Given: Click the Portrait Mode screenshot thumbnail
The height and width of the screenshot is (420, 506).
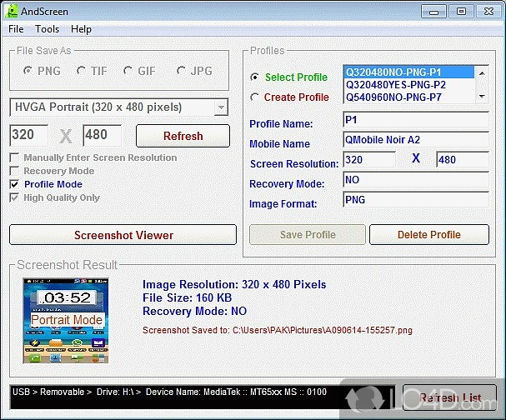Looking at the screenshot, I should [x=66, y=321].
